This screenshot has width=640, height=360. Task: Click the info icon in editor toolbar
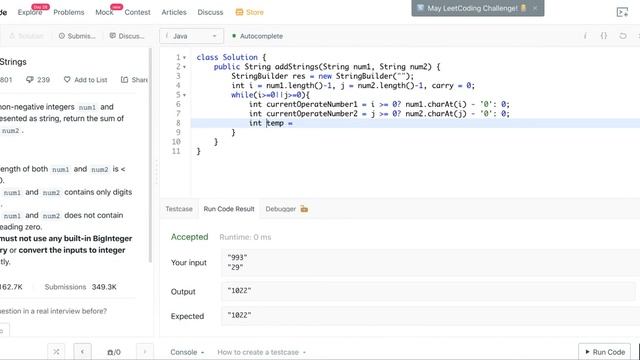point(585,36)
